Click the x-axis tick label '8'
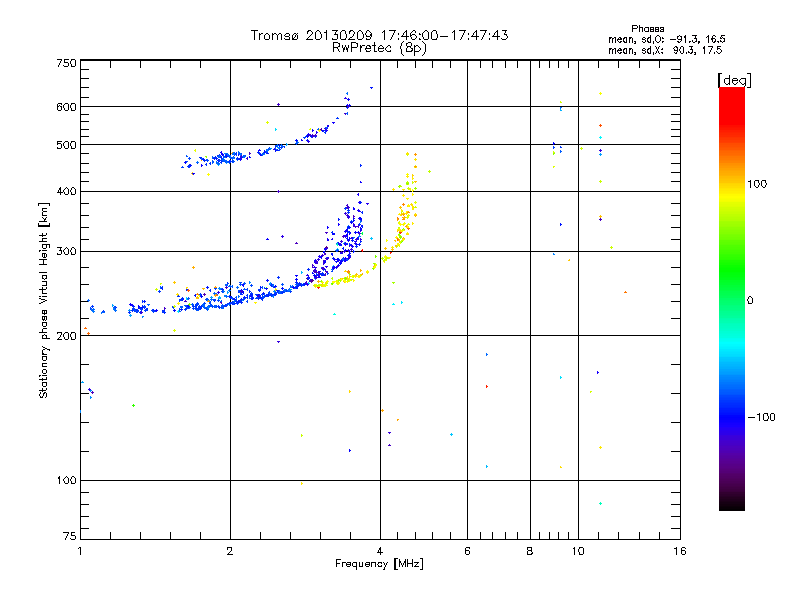800x600 pixels. tap(530, 551)
